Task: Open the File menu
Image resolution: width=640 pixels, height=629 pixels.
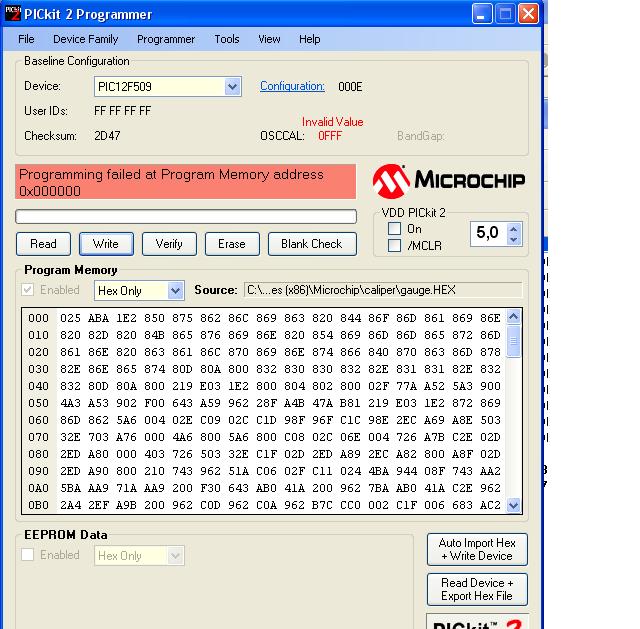Action: point(26,39)
